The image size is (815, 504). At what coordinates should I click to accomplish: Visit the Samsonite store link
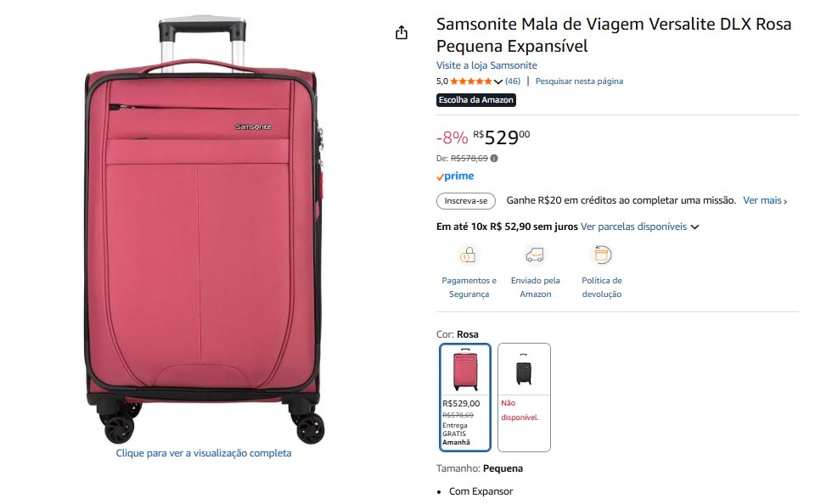(x=486, y=65)
